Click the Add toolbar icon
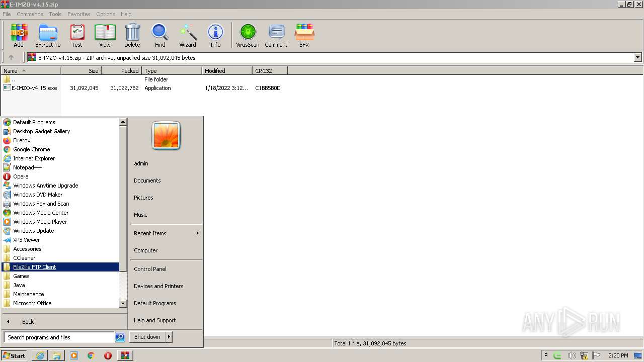 point(19,35)
